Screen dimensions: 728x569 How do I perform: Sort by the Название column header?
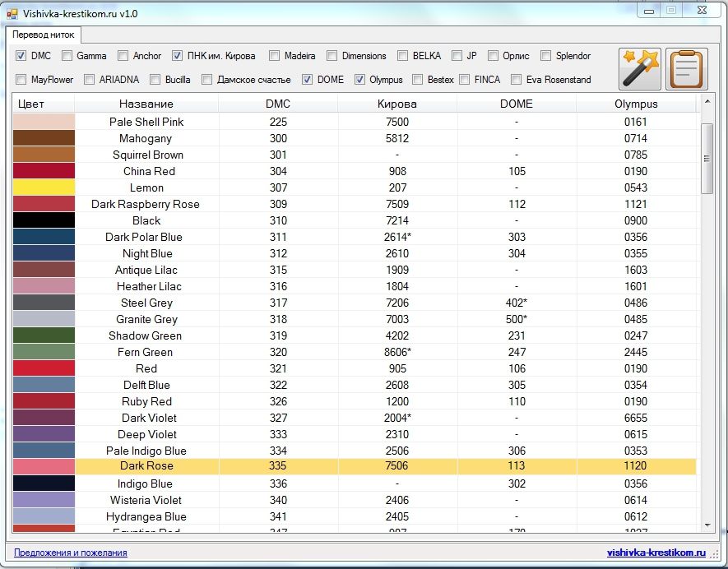point(146,104)
